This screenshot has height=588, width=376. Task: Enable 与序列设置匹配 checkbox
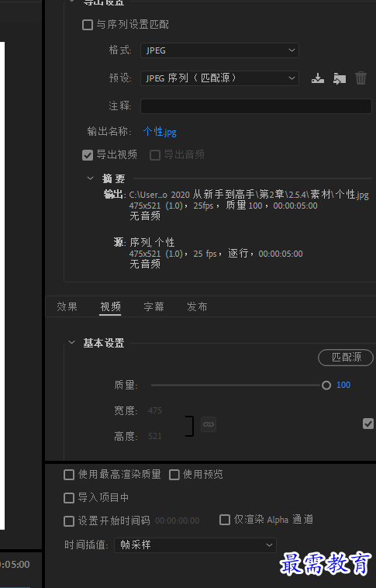[88, 25]
